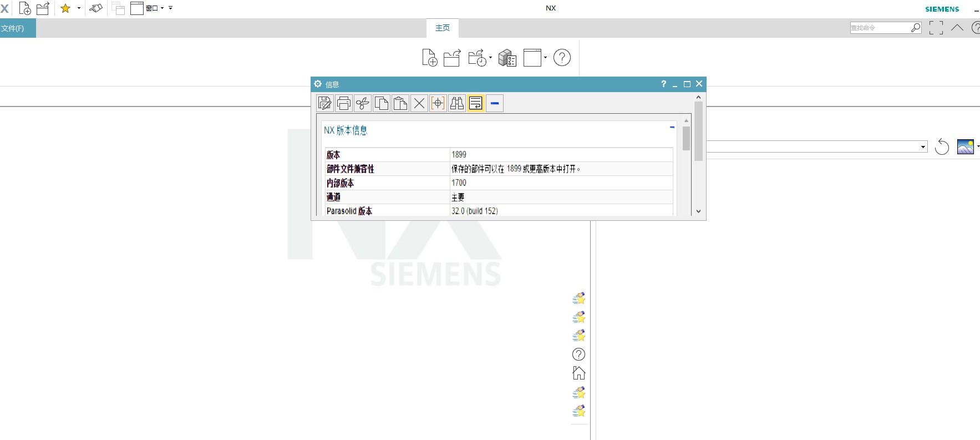The width and height of the screenshot is (980, 440).
Task: Click Print icon in 信息 window
Action: point(344,103)
